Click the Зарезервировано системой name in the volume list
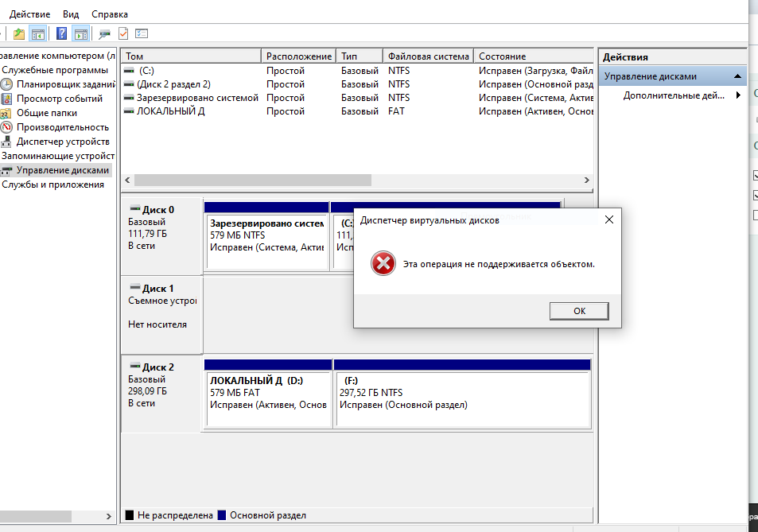This screenshot has height=532, width=758. [197, 98]
